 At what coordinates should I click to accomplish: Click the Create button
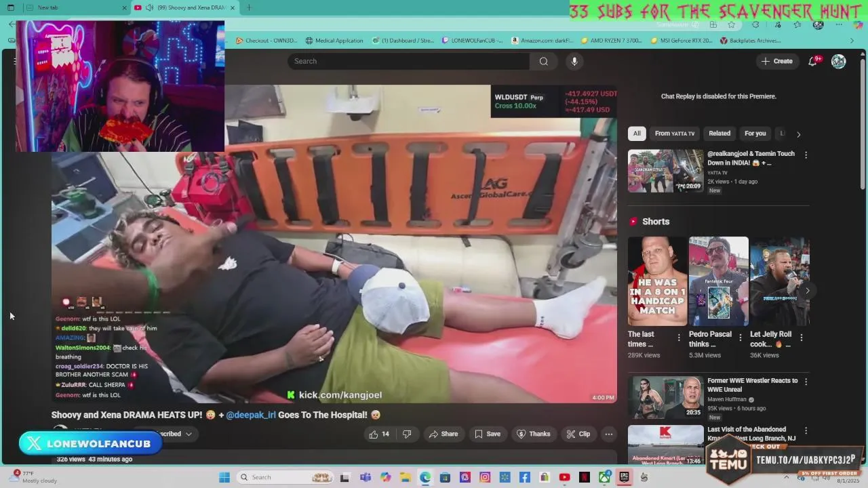[776, 61]
